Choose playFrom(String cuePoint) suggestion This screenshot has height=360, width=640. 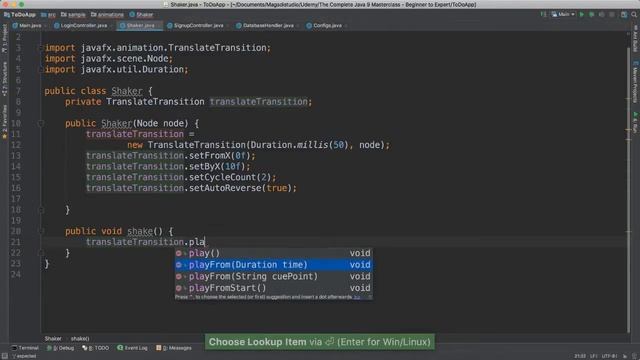coord(273,276)
